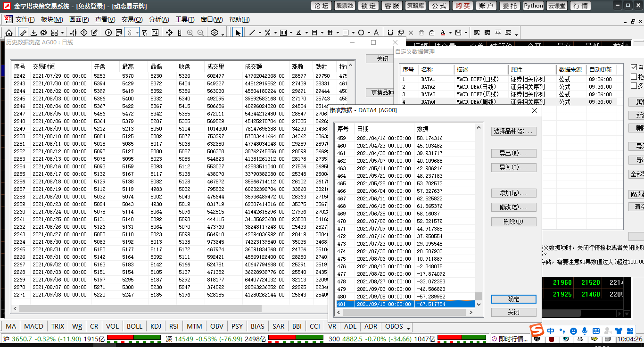Open the gear settings toolbar icon

[x=215, y=33]
